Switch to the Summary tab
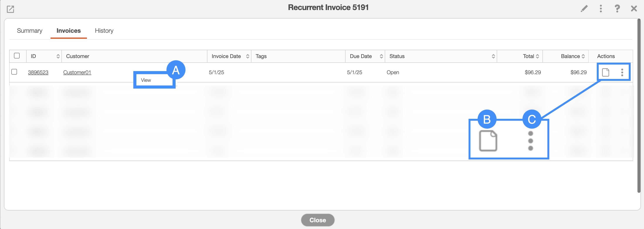Screen dimensions: 644x229 click(29, 31)
